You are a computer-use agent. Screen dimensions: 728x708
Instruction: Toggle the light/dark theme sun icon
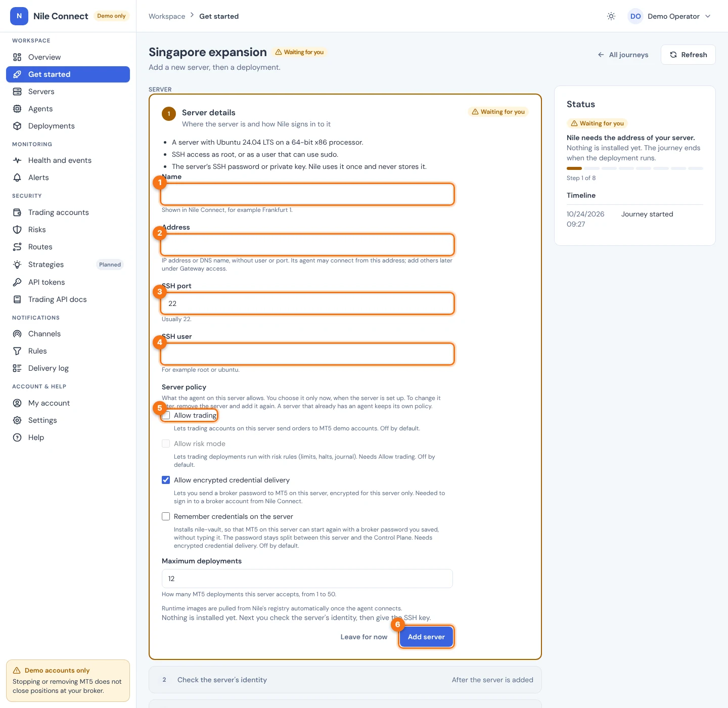tap(611, 16)
